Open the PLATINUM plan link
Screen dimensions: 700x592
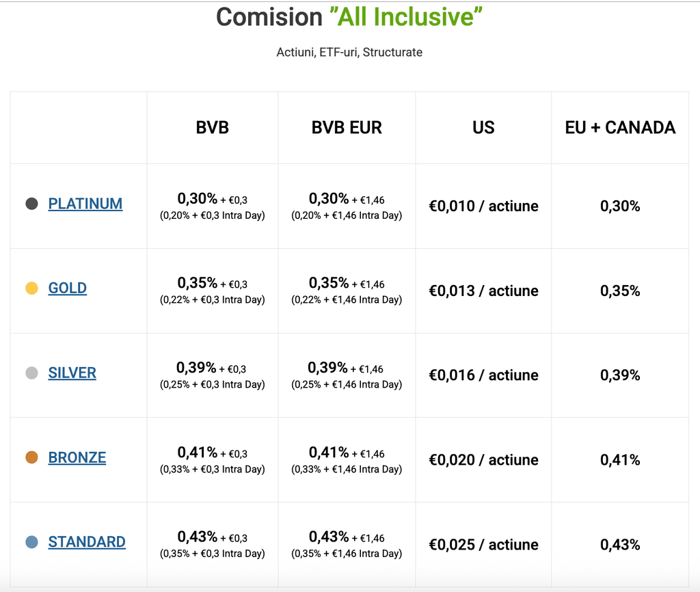85,204
